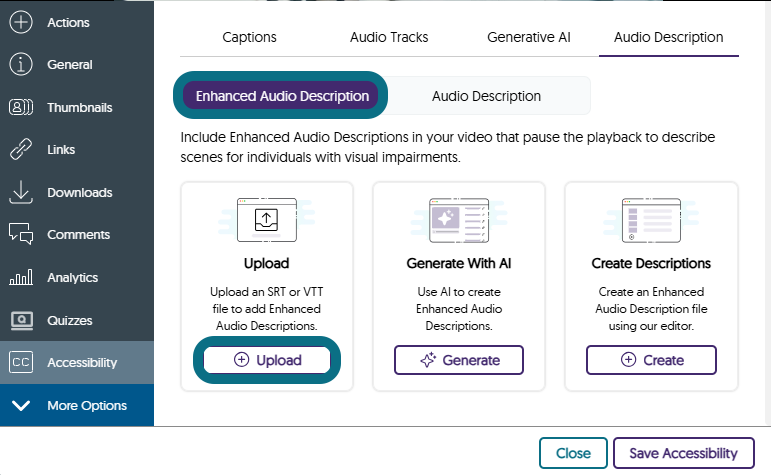Viewport: 771px width, 475px height.
Task: Open the Generative AI tab
Action: pos(529,37)
